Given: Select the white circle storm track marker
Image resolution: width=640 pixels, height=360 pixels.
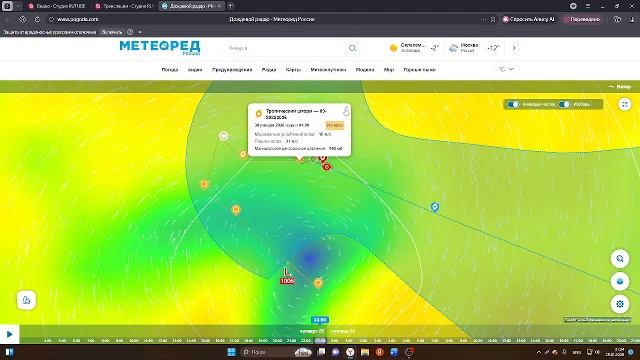Looking at the screenshot, I should coord(223,136).
